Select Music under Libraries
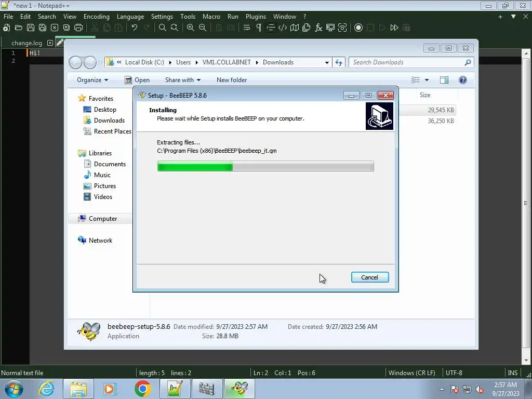The image size is (532, 399). (x=97, y=175)
